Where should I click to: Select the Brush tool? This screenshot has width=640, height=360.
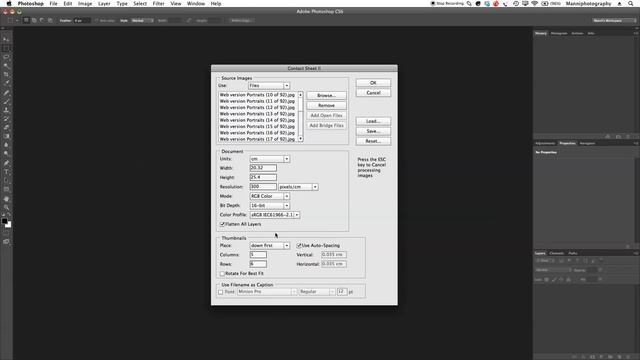(x=6, y=101)
